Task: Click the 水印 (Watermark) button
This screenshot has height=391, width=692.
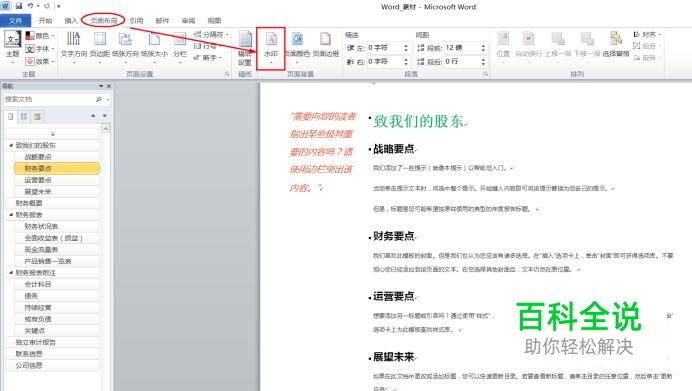Action: point(271,48)
